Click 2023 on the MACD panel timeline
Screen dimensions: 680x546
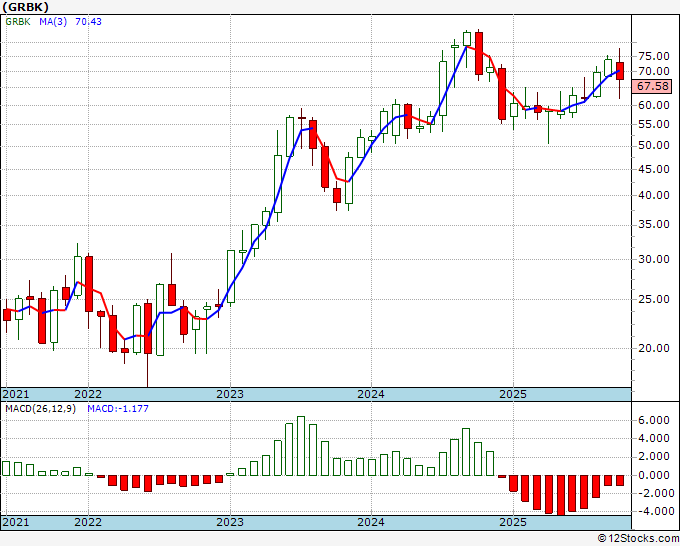click(x=230, y=522)
